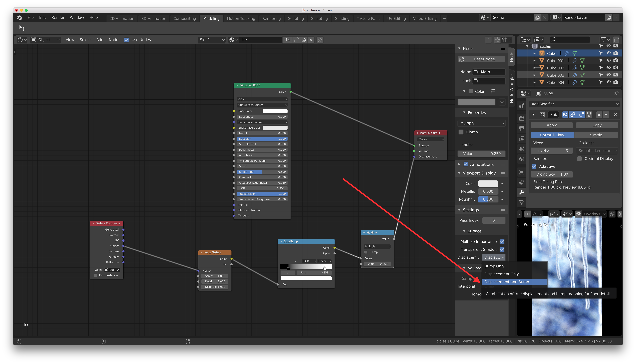The height and width of the screenshot is (364, 636).
Task: Open the Slot 1 material slot dropdown
Action: coord(212,40)
